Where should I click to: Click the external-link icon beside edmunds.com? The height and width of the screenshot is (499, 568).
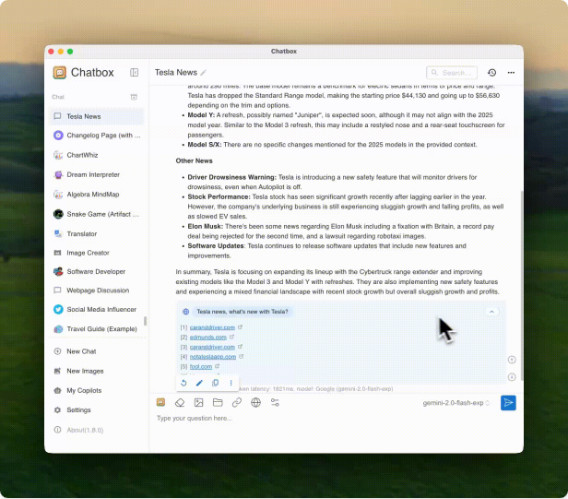(x=232, y=337)
